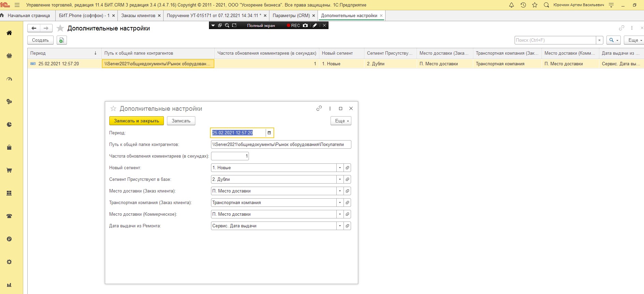Open the Еще menu in dialog

[x=340, y=121]
